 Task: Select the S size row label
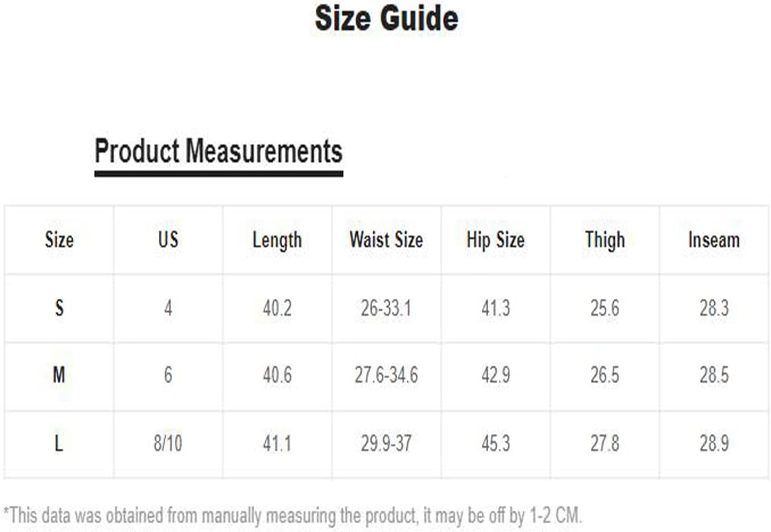pyautogui.click(x=59, y=308)
